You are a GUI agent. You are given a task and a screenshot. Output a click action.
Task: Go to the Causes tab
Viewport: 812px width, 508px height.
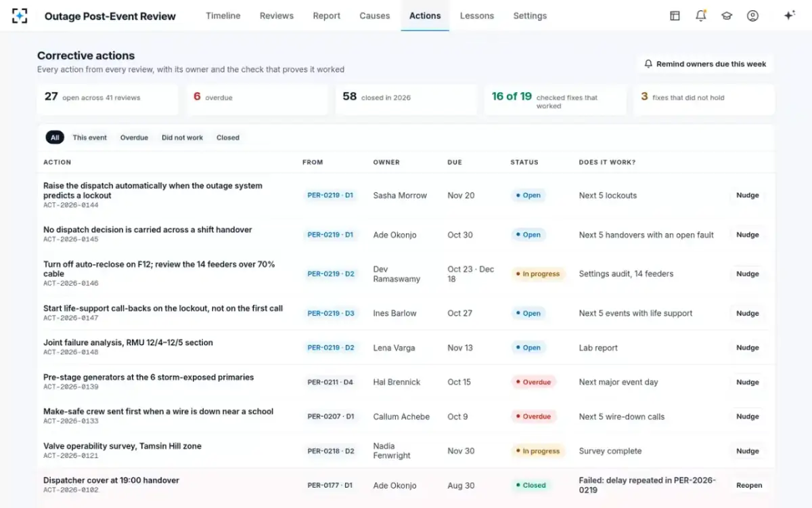(375, 16)
